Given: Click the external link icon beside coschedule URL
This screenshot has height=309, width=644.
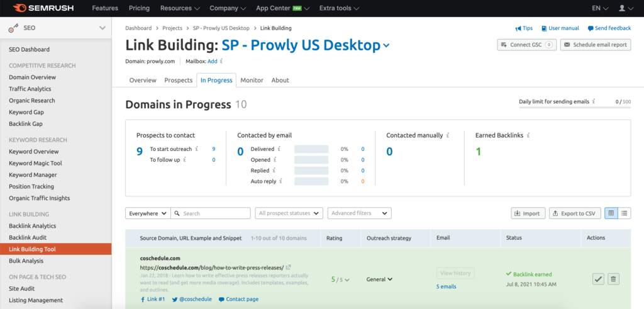Looking at the screenshot, I should (x=289, y=267).
